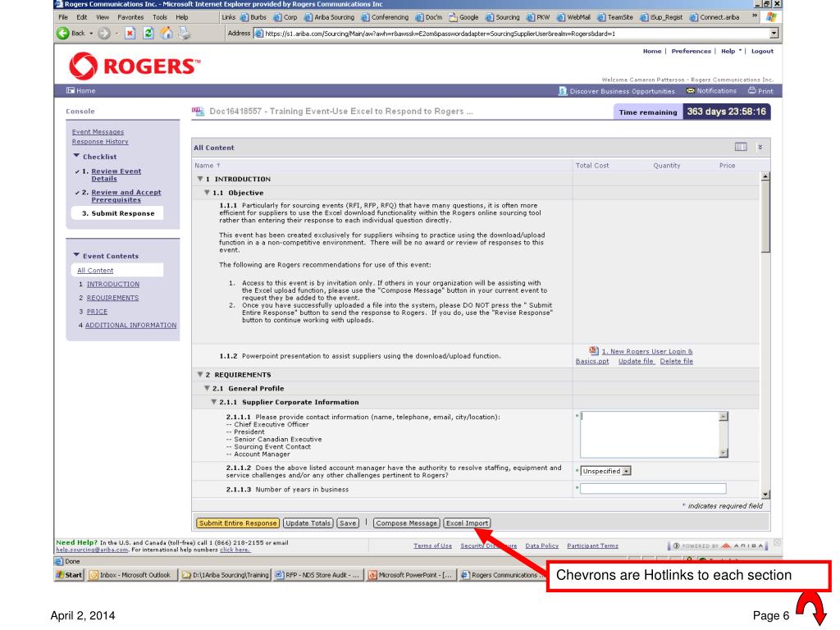Screen dimensions: 840x630
Task: Open the File menu
Action: (x=63, y=17)
